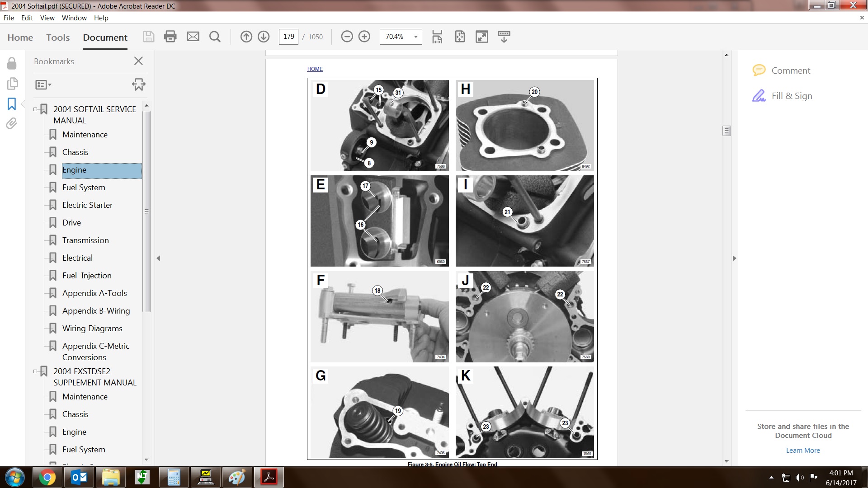Open the Window menu
Image resolution: width=868 pixels, height=488 pixels.
[x=74, y=18]
